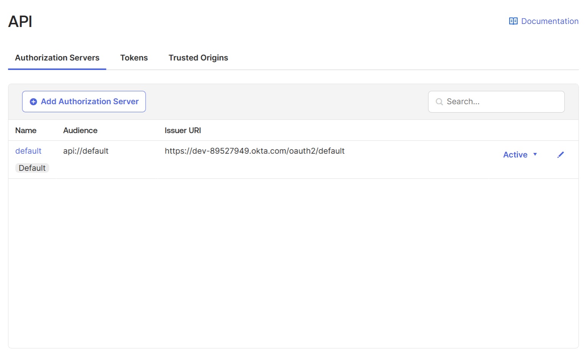Viewport: 588px width, 364px height.
Task: Expand the status selector for the default server
Action: 520,154
